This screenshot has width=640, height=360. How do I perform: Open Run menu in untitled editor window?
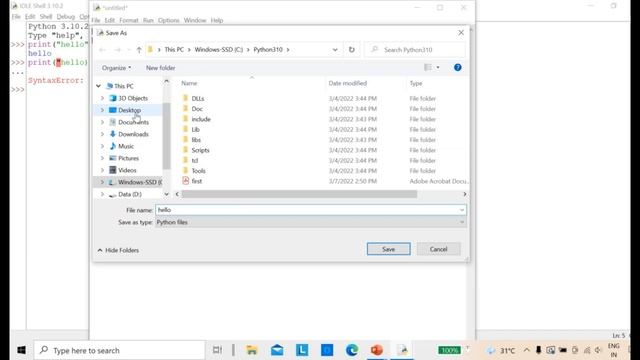148,20
